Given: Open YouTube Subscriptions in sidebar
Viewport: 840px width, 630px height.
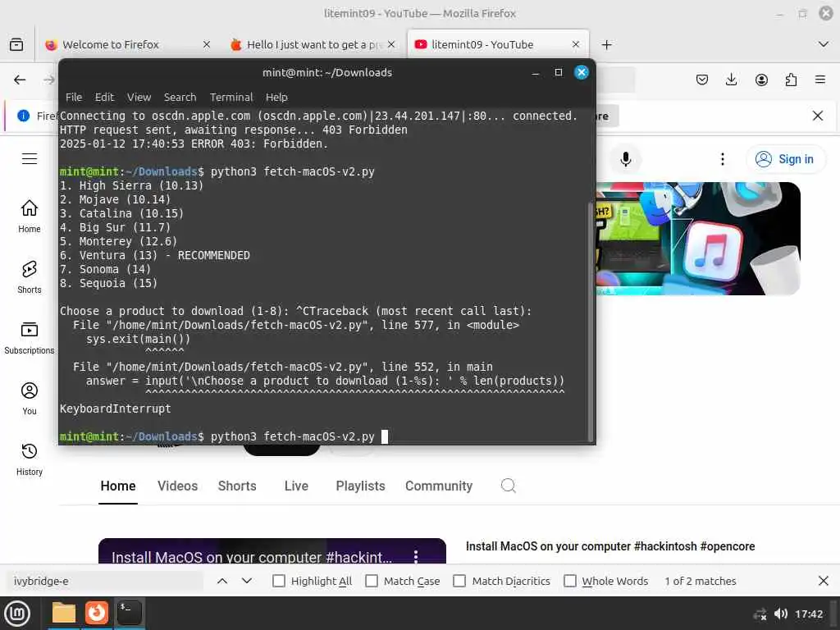Looking at the screenshot, I should (x=30, y=338).
